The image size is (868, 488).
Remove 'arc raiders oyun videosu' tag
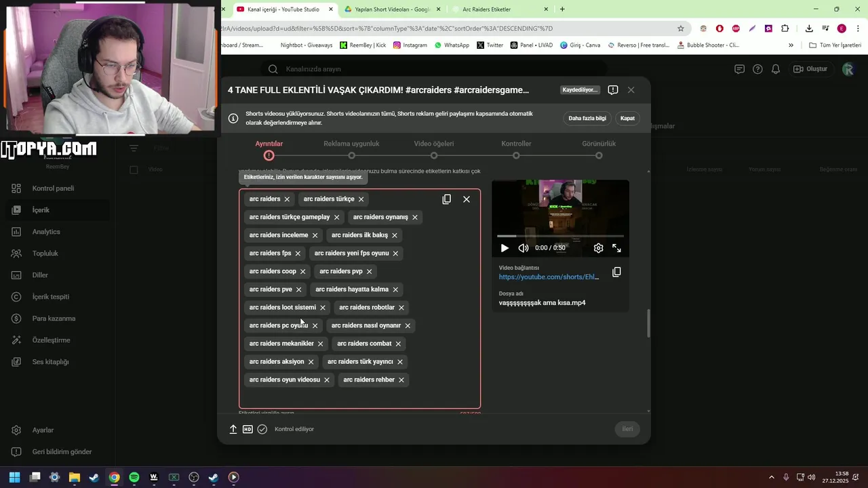(327, 380)
